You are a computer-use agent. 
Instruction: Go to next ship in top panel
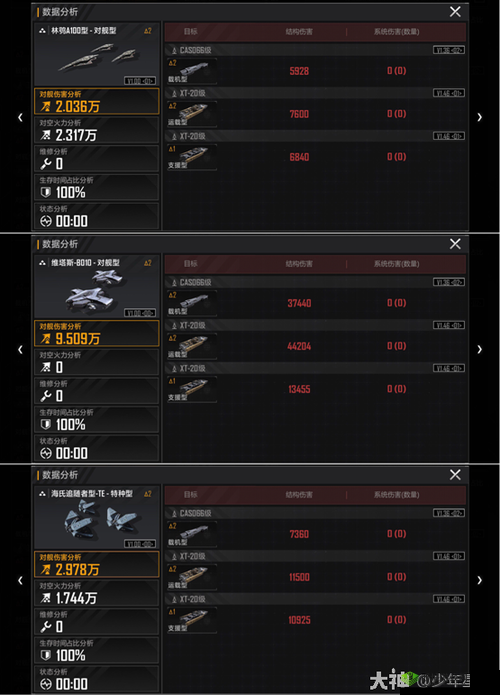tap(480, 117)
